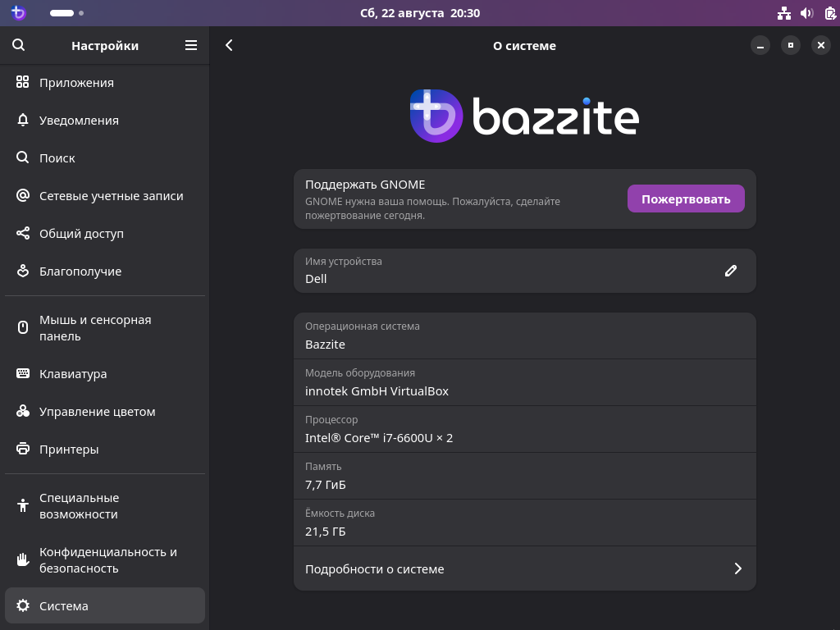
Task: Open date and time clock menu
Action: coord(420,13)
